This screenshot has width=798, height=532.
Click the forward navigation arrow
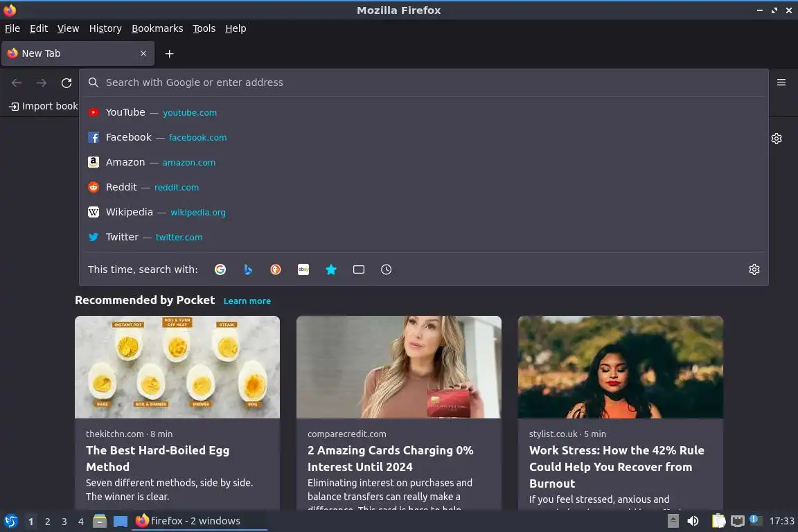(42, 82)
